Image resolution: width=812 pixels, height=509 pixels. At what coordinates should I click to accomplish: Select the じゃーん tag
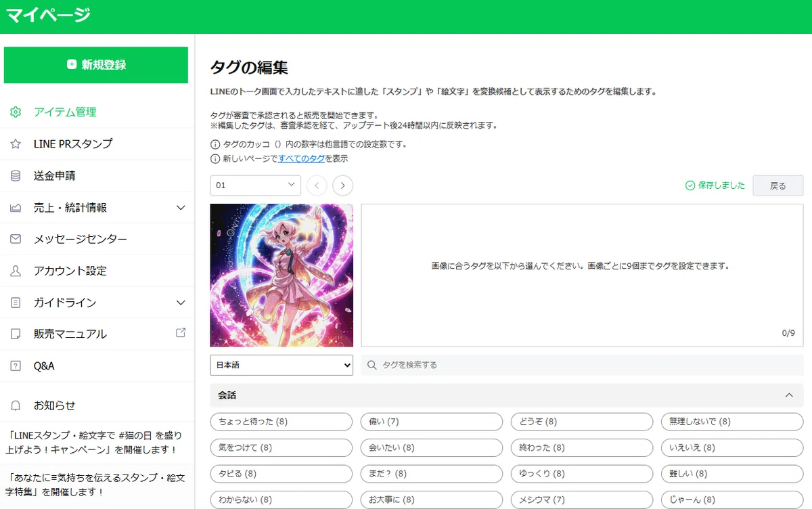click(732, 500)
